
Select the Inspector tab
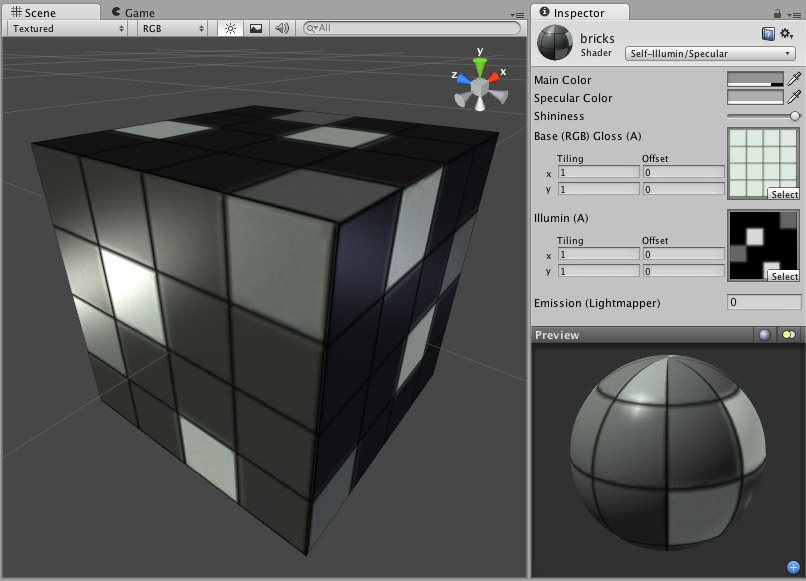coord(580,14)
